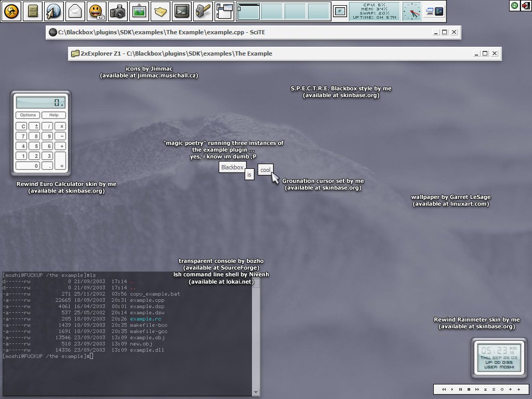This screenshot has width=532, height=399.
Task: Click the circle-dot icon in media bar
Action: click(x=502, y=389)
